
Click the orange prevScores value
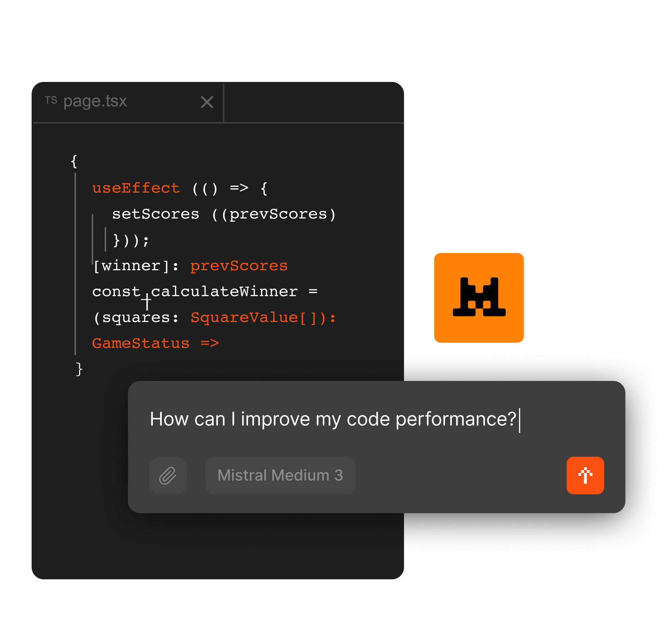[239, 266]
